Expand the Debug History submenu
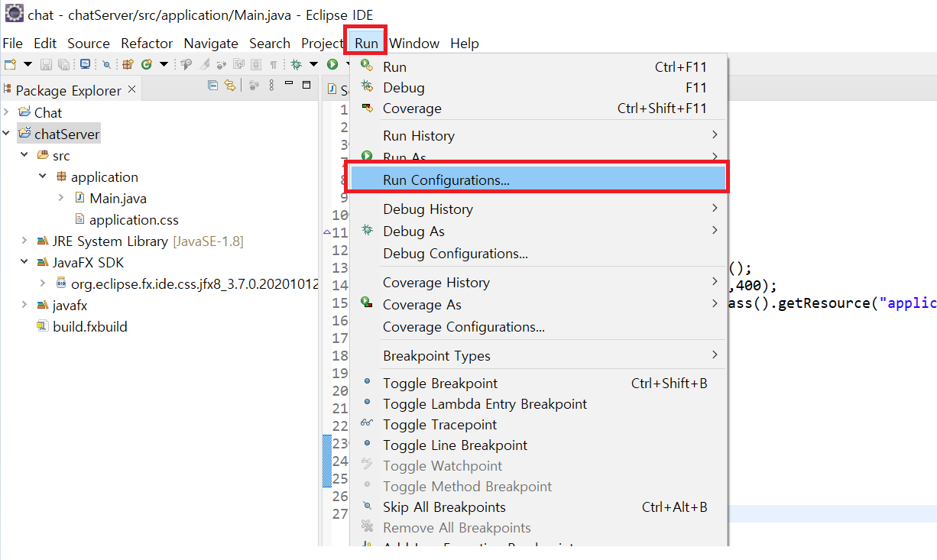This screenshot has width=937, height=560. [x=539, y=209]
